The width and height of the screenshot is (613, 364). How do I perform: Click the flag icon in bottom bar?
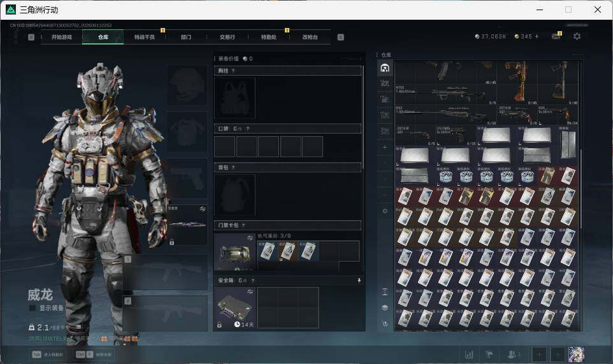tap(489, 354)
